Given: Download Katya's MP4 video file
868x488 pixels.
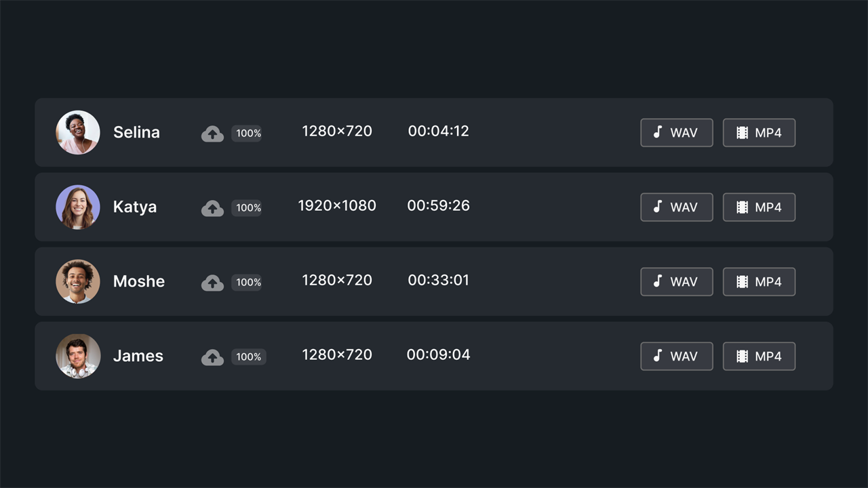Looking at the screenshot, I should 759,207.
